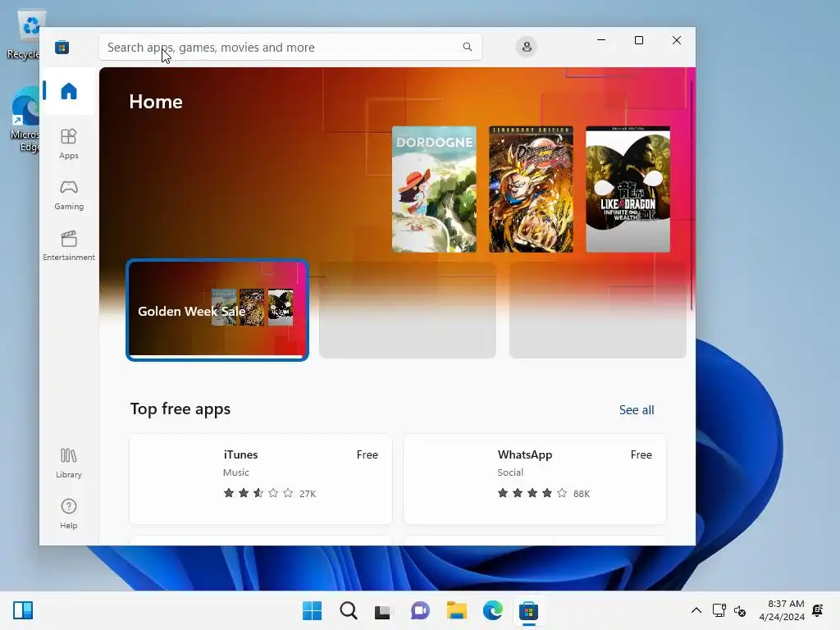The image size is (840, 630).
Task: Click the page scrollbar in the Store
Action: pos(691,195)
